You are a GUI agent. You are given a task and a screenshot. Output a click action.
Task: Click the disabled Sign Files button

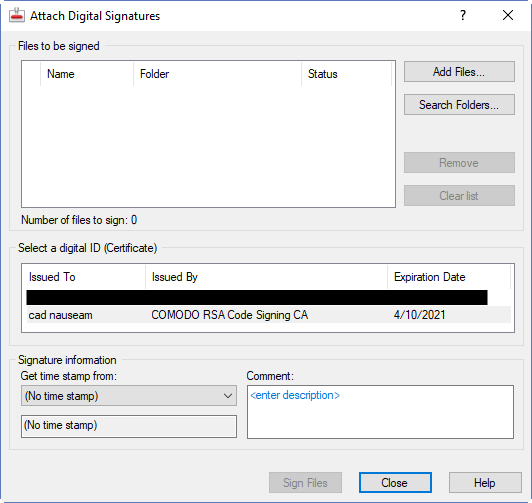tap(305, 482)
